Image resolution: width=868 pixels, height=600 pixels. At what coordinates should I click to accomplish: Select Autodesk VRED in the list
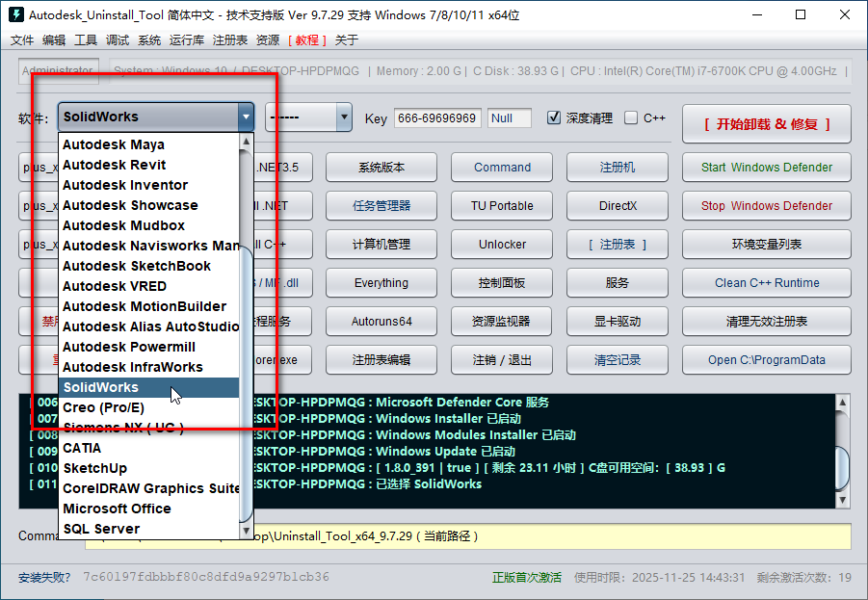coord(149,286)
